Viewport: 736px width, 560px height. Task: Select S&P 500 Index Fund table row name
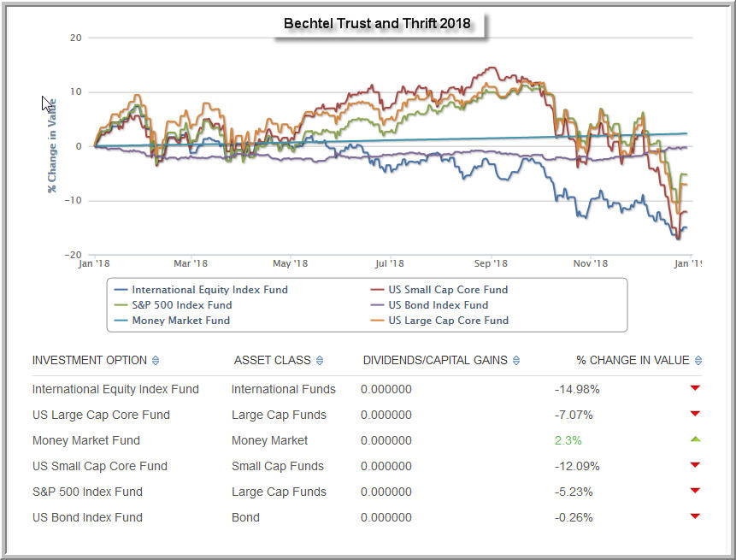pos(87,492)
